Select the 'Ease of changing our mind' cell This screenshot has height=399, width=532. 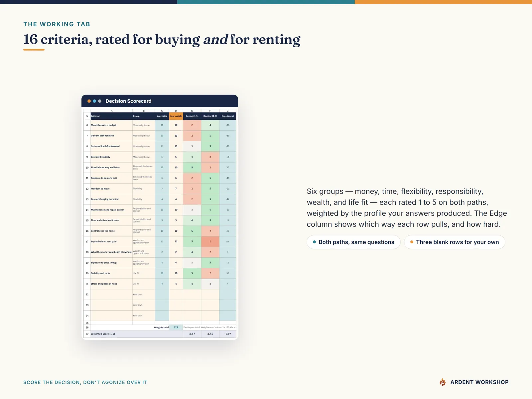pyautogui.click(x=111, y=199)
